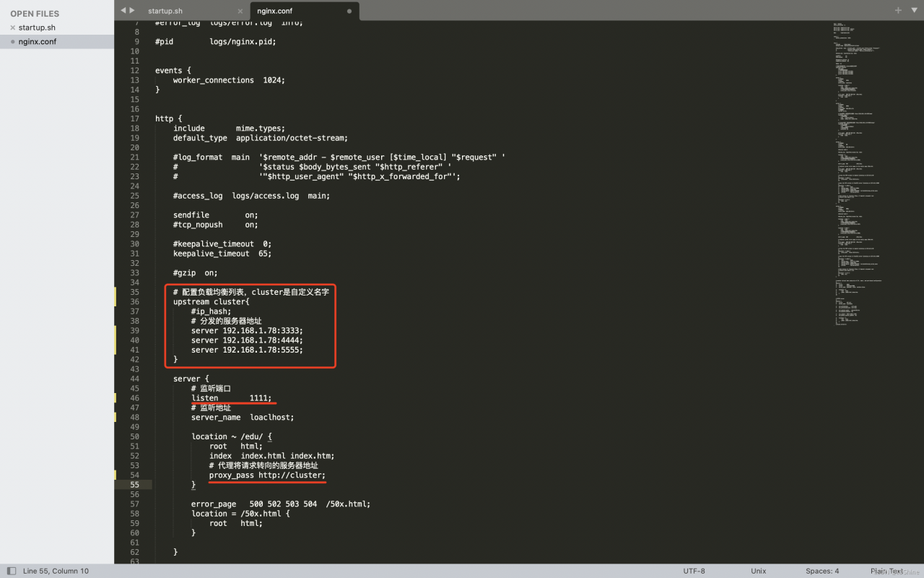Go to the next tab with right arrow

point(132,10)
